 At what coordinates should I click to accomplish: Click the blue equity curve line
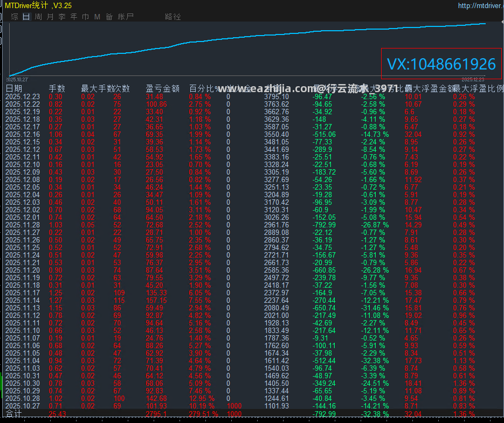pyautogui.click(x=247, y=37)
